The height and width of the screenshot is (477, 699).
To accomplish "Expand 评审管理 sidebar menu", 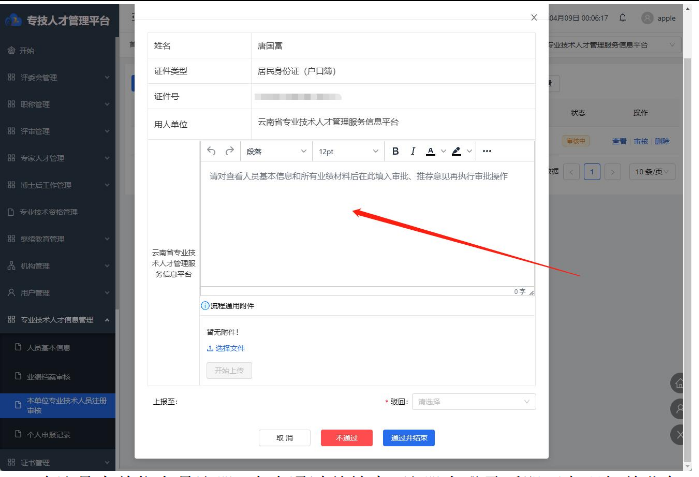I will pyautogui.click(x=58, y=131).
